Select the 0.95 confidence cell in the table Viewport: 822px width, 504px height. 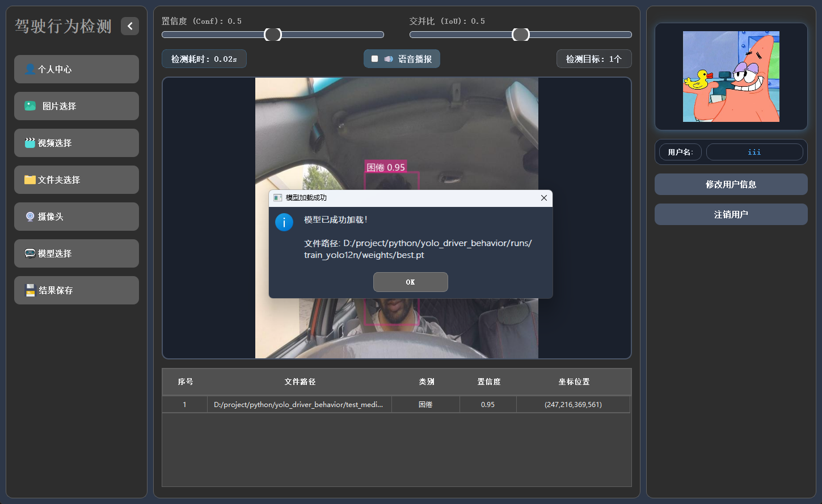click(x=488, y=405)
